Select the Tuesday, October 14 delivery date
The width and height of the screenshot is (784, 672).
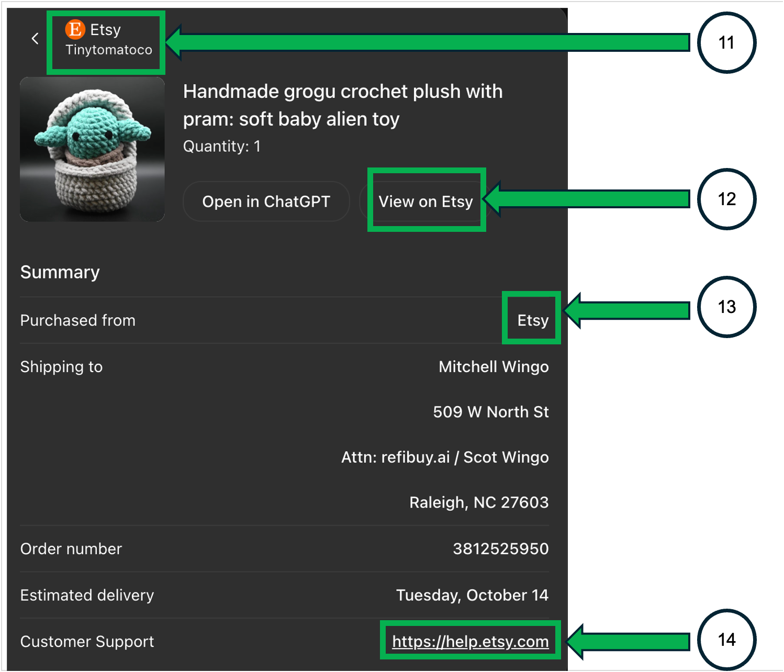[x=472, y=595]
